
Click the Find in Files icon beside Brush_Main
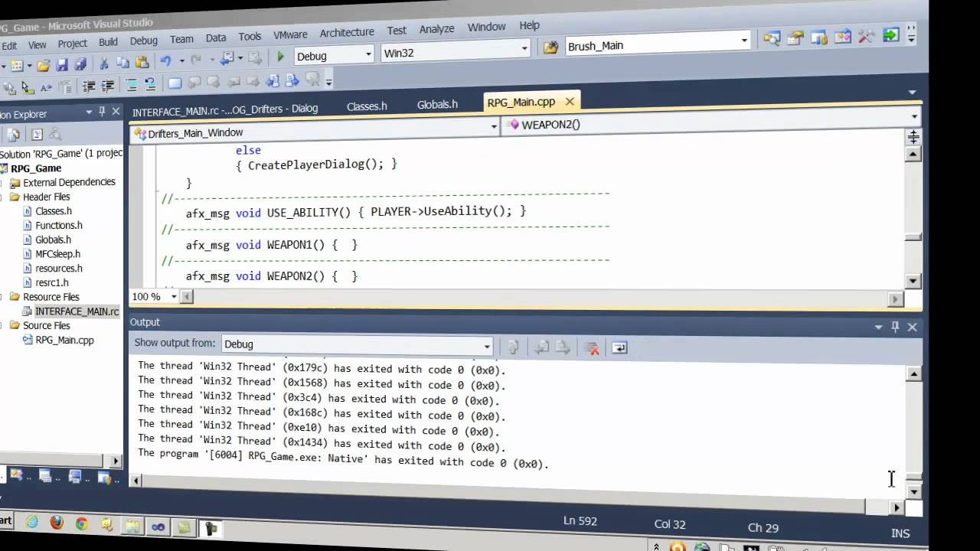(550, 47)
